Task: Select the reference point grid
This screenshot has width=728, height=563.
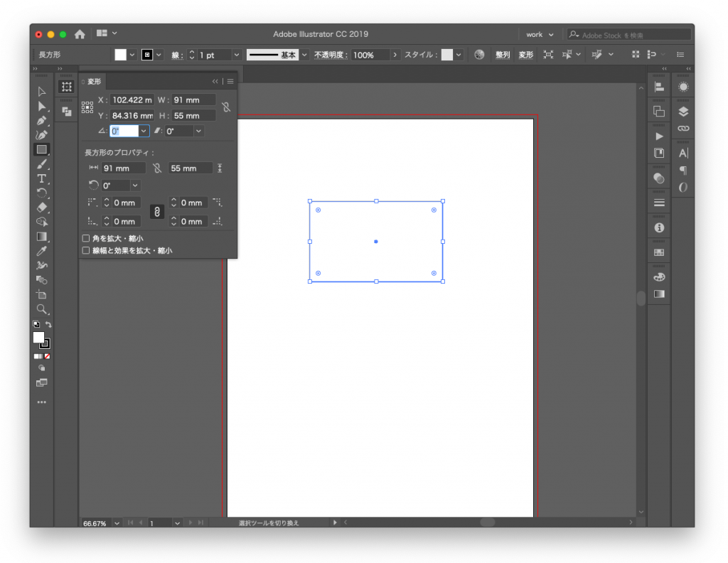Action: coord(87,107)
